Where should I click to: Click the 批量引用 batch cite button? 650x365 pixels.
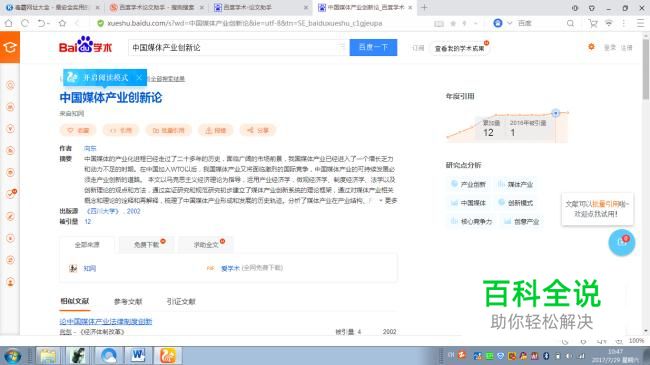click(168, 130)
